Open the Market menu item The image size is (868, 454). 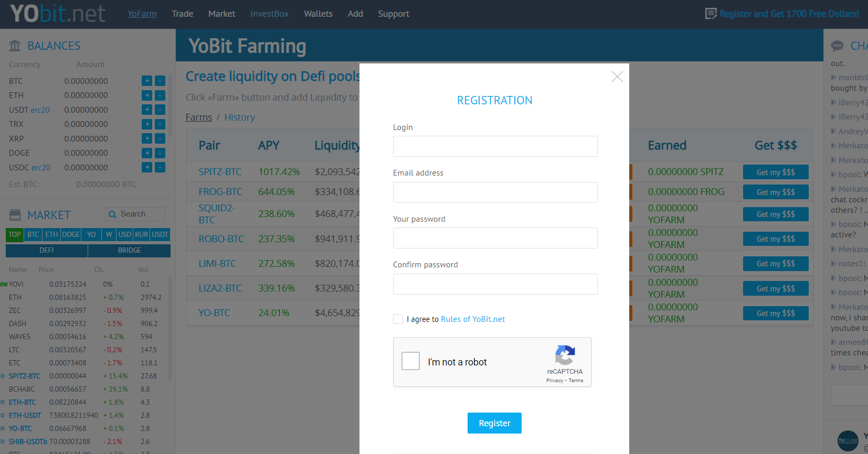click(221, 14)
